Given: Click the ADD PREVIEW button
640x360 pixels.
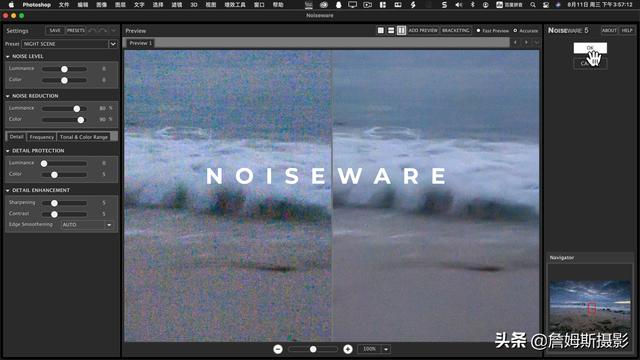Looking at the screenshot, I should coord(423,31).
